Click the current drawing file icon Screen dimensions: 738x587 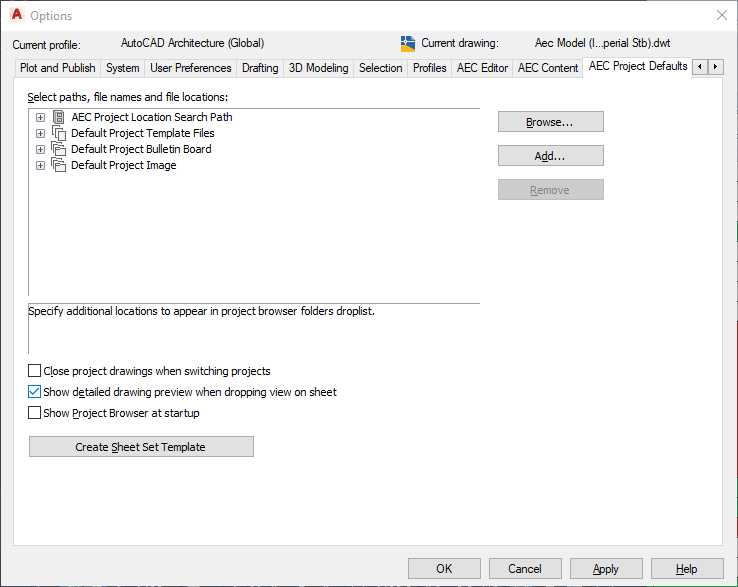(408, 43)
